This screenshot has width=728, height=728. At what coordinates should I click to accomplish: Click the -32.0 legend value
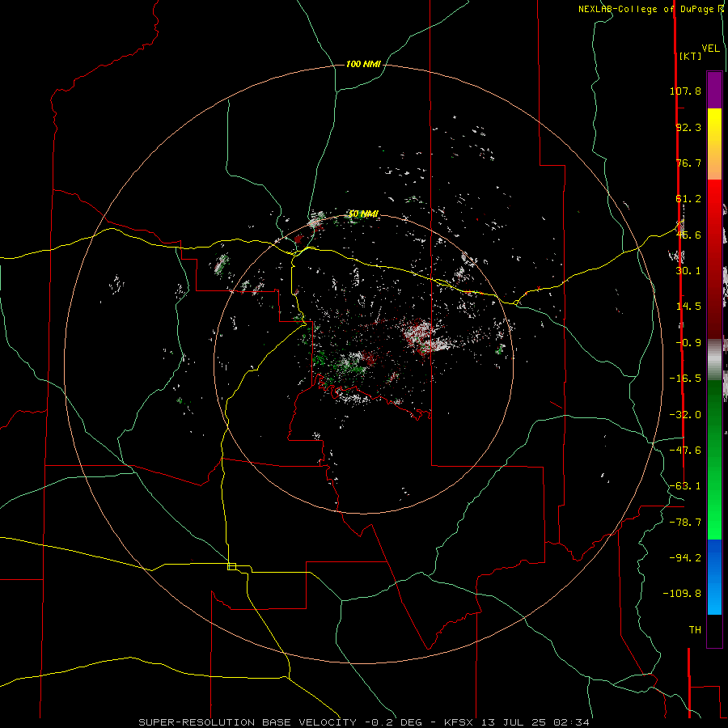pyautogui.click(x=685, y=415)
